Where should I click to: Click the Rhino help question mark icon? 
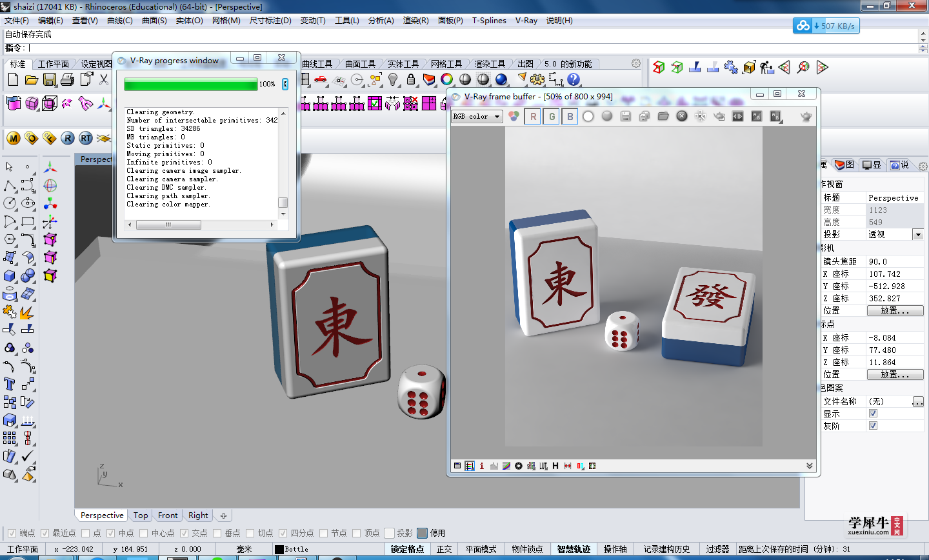click(574, 79)
